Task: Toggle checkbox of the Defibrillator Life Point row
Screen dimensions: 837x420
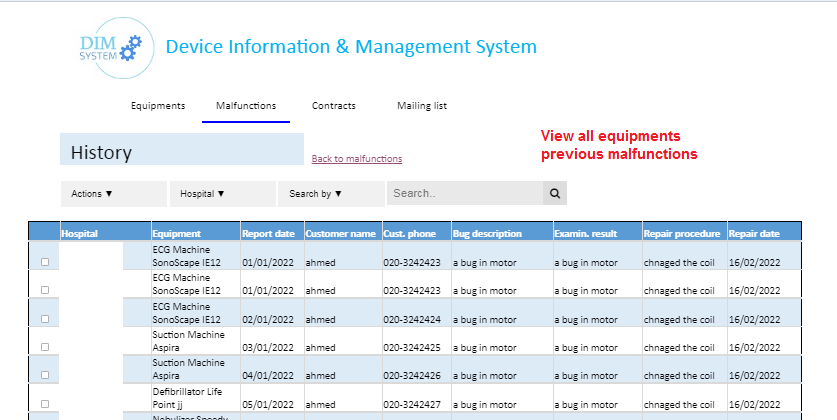Action: 44,404
